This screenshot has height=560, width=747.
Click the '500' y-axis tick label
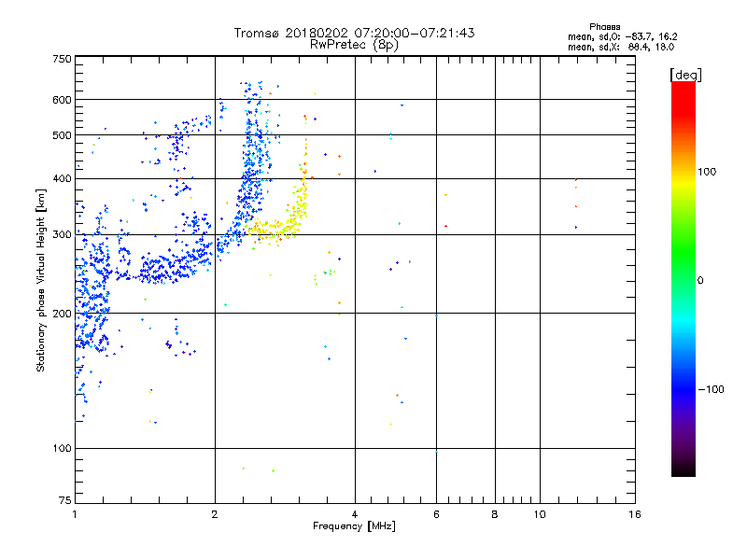coord(62,135)
